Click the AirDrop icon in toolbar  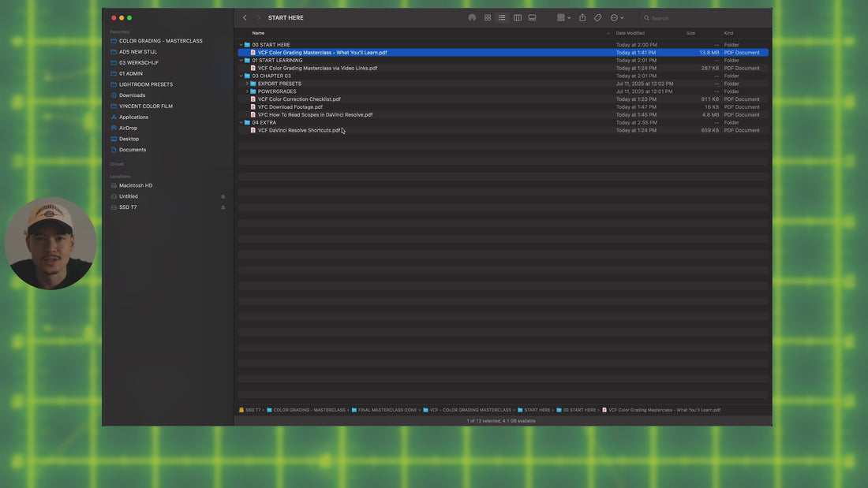(472, 17)
